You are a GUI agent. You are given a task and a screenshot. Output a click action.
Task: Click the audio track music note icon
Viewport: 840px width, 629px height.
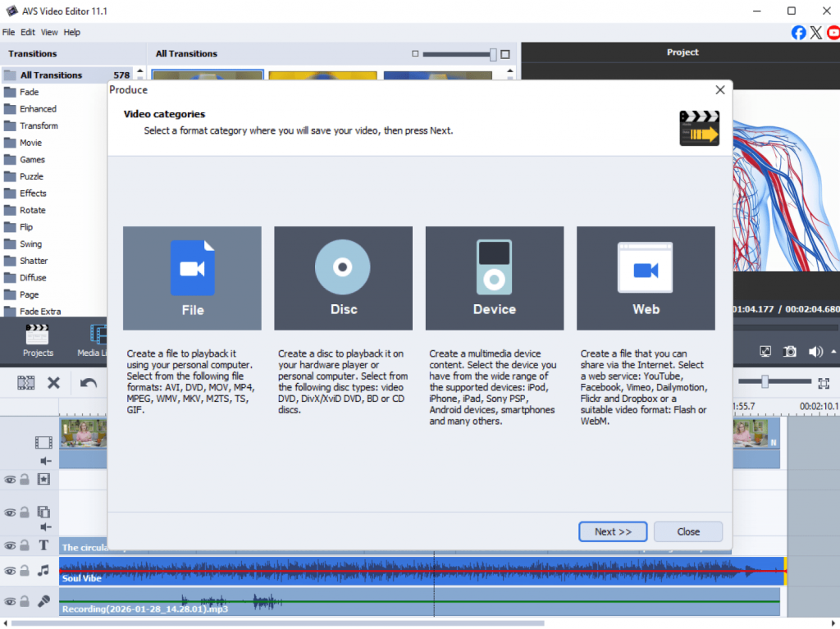click(43, 571)
